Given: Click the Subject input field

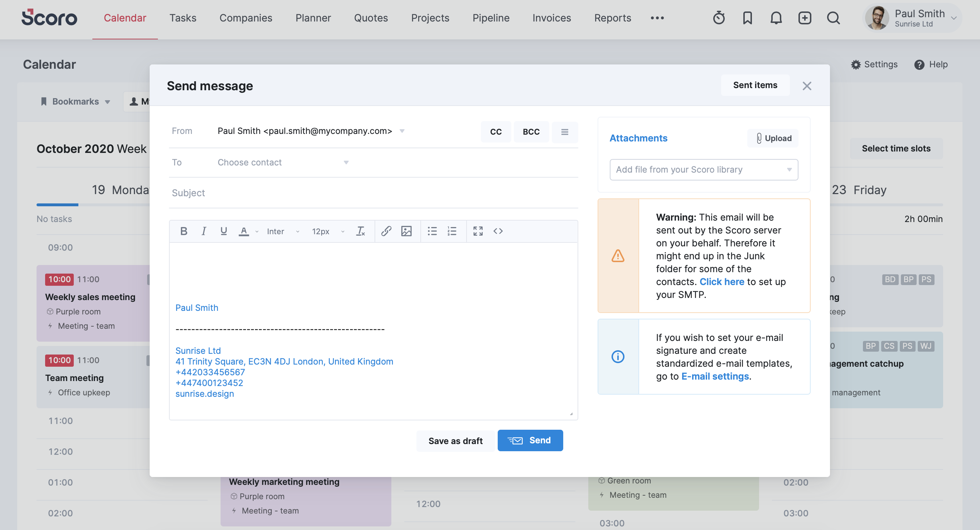Looking at the screenshot, I should (x=373, y=193).
